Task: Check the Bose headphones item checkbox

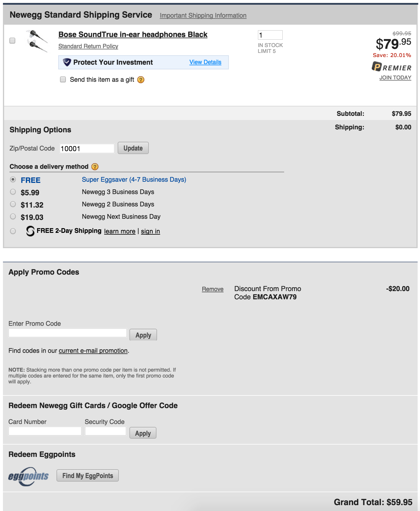Action: click(x=12, y=41)
